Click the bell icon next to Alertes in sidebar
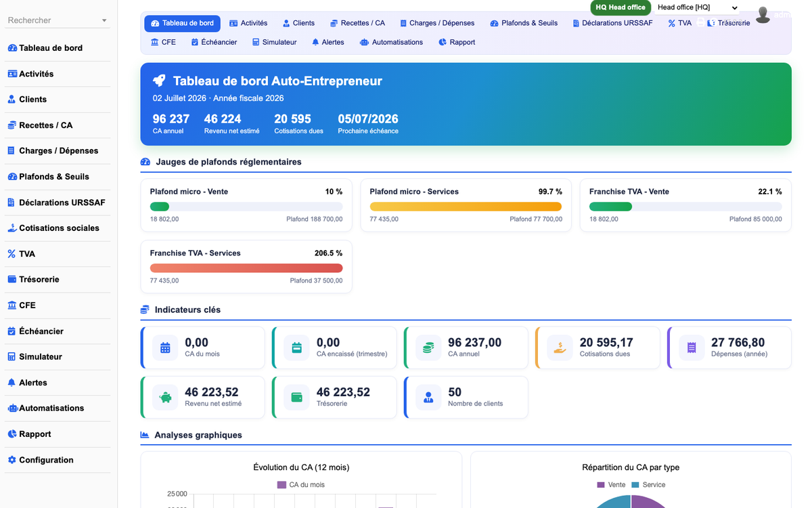This screenshot has width=812, height=508. point(12,383)
